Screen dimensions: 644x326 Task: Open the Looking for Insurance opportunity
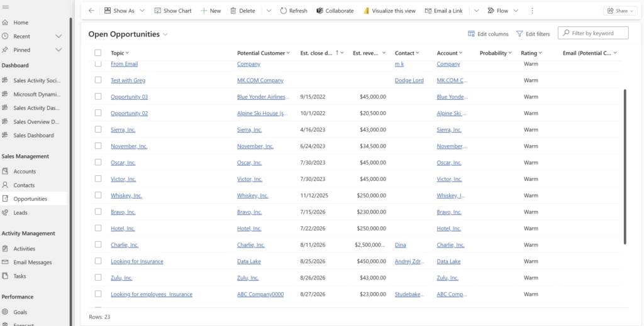point(136,261)
